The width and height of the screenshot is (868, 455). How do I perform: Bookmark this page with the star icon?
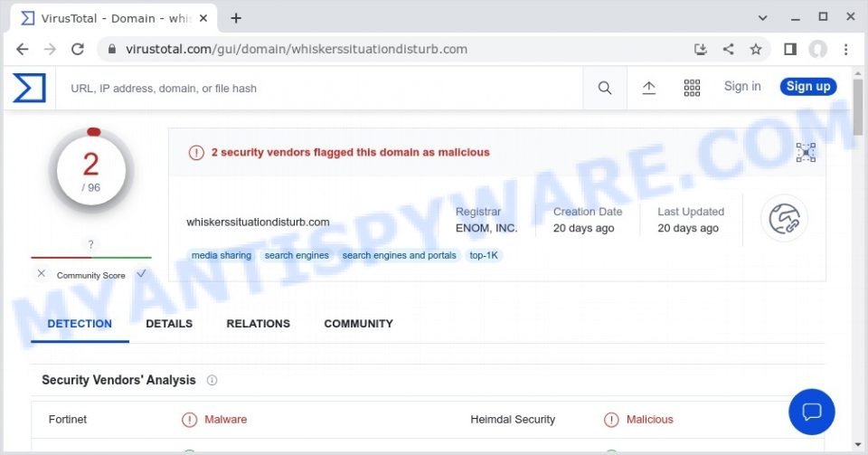click(x=756, y=49)
